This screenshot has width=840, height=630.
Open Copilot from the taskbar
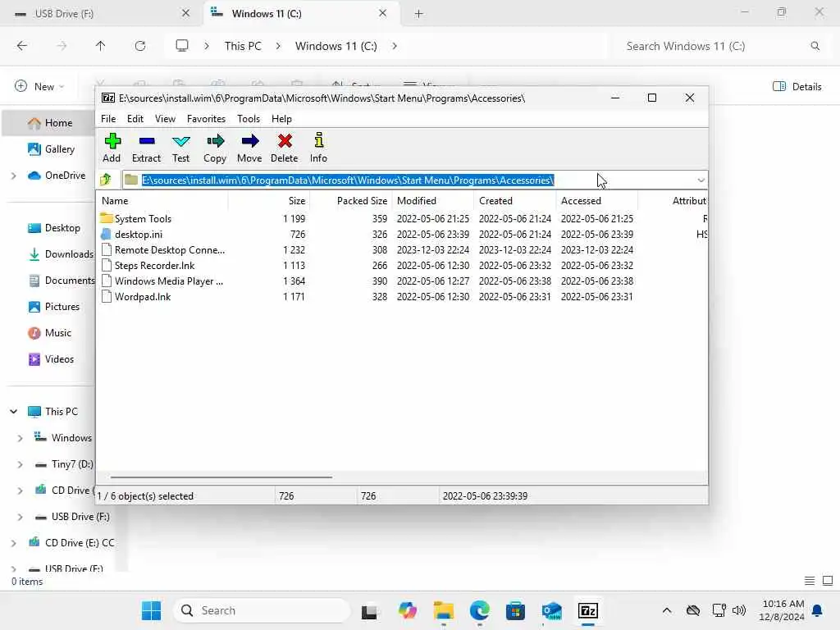point(407,610)
